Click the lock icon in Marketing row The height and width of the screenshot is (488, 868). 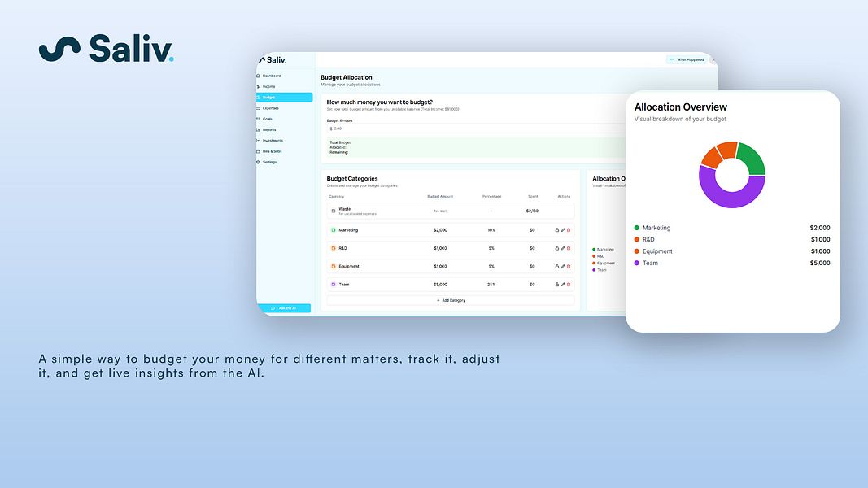pos(557,230)
